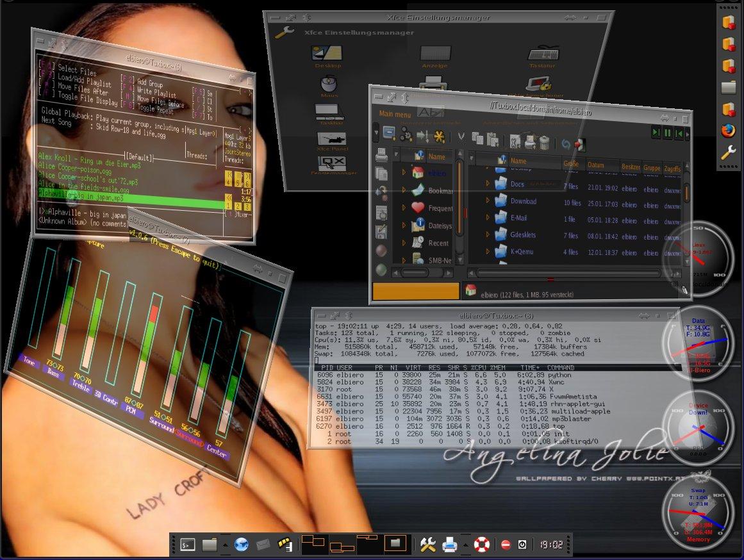Click the lifebuoy help icon in bottom panel

coord(482,545)
